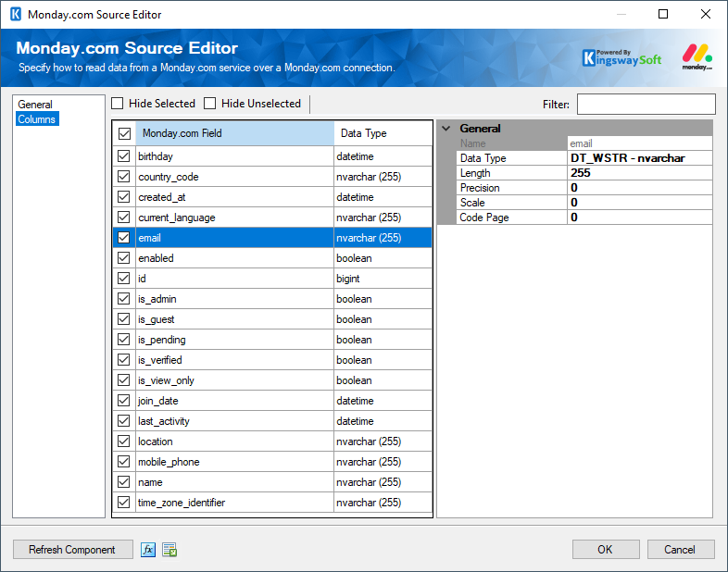
Task: Edit the Length value 255
Action: [640, 173]
